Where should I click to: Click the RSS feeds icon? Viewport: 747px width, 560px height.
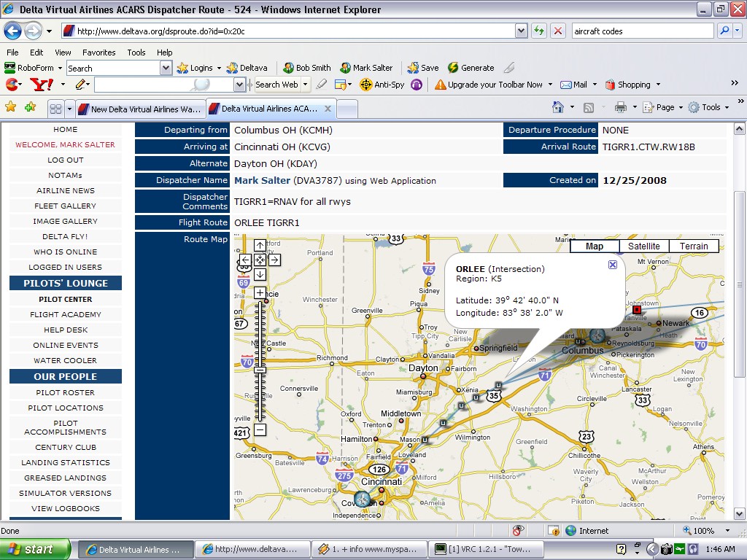589,108
